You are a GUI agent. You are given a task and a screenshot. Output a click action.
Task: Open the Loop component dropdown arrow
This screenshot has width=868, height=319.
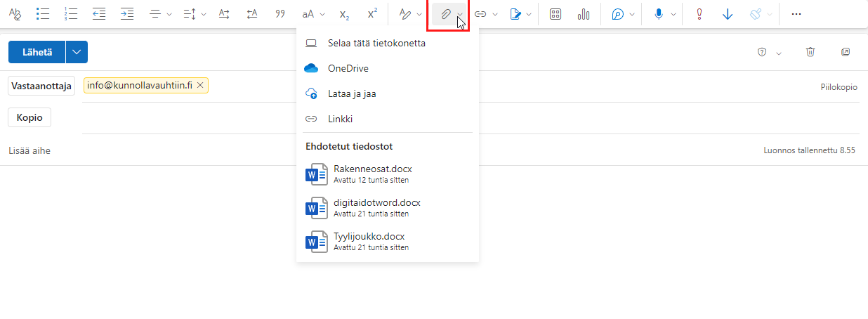click(632, 14)
